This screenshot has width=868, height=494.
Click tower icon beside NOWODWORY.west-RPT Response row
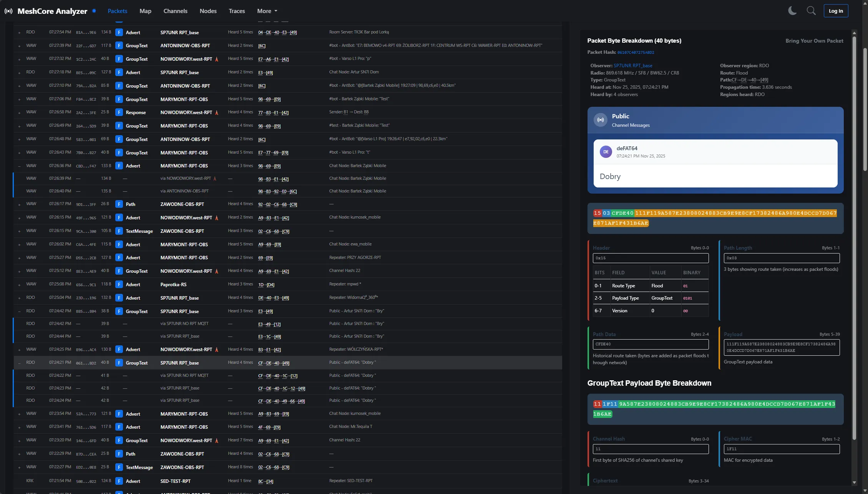(x=217, y=113)
